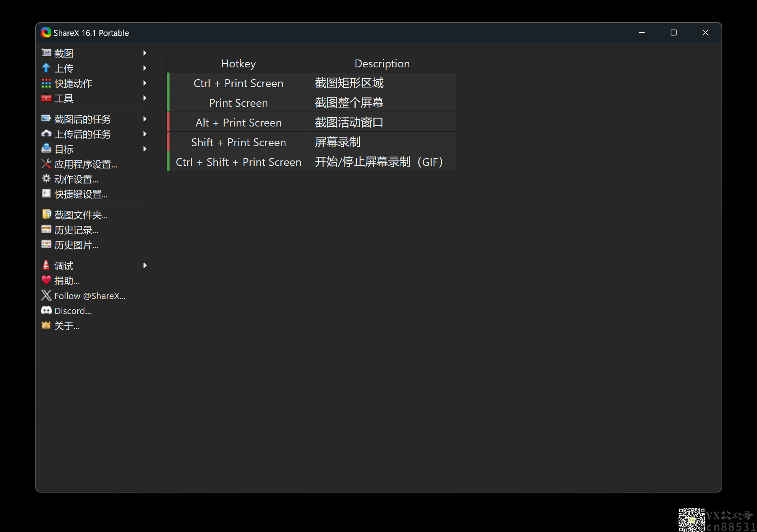The width and height of the screenshot is (757, 532).
Task: Click the Discord logo icon
Action: [46, 311]
